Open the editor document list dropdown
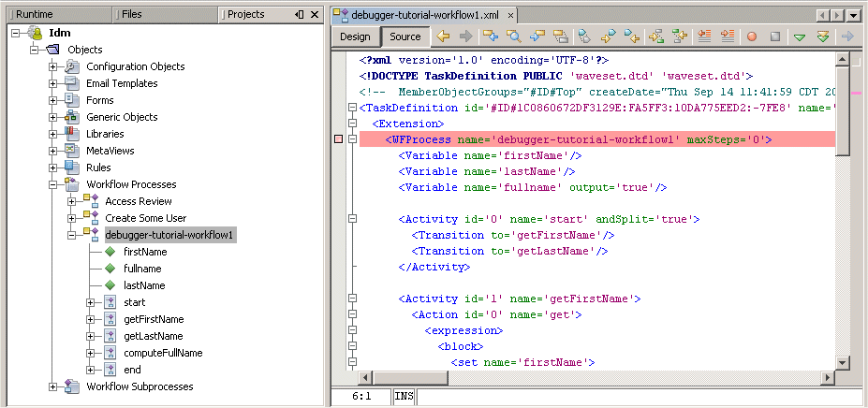The height and width of the screenshot is (408, 868). [853, 16]
